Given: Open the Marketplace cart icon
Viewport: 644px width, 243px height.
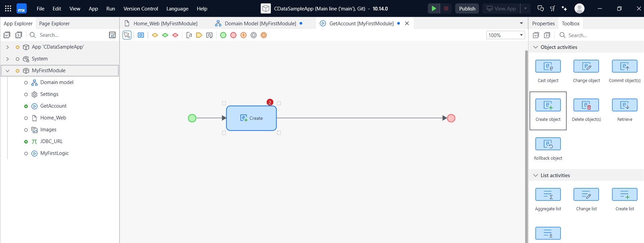Looking at the screenshot, I should [552, 8].
